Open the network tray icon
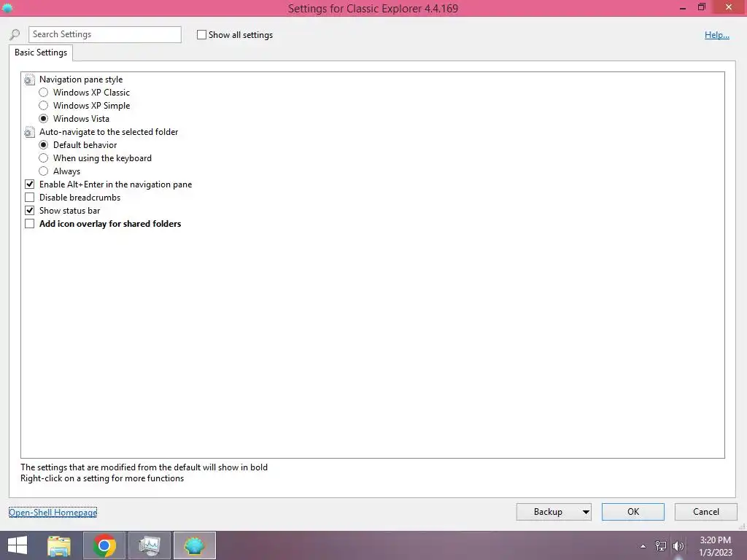 coord(661,545)
